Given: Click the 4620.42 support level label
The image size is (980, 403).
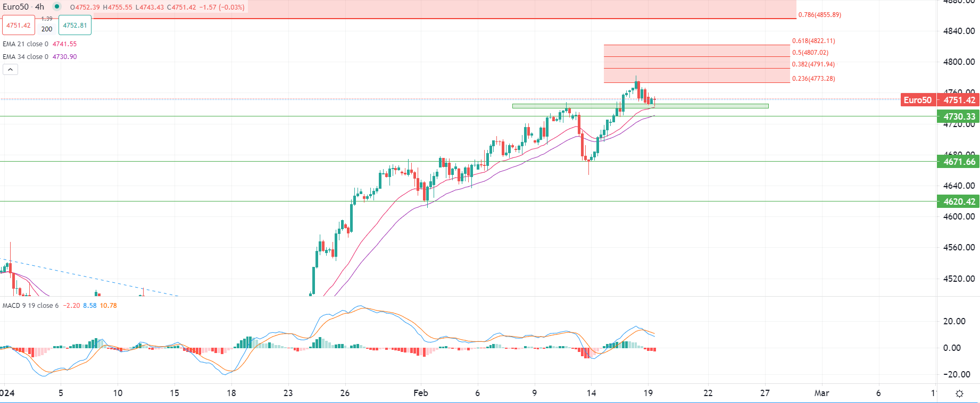Looking at the screenshot, I should pyautogui.click(x=959, y=201).
